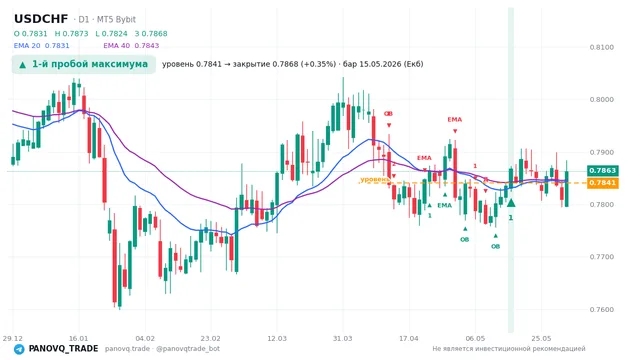
Task: Click the 0.8000 price axis label
Action: [x=602, y=100]
